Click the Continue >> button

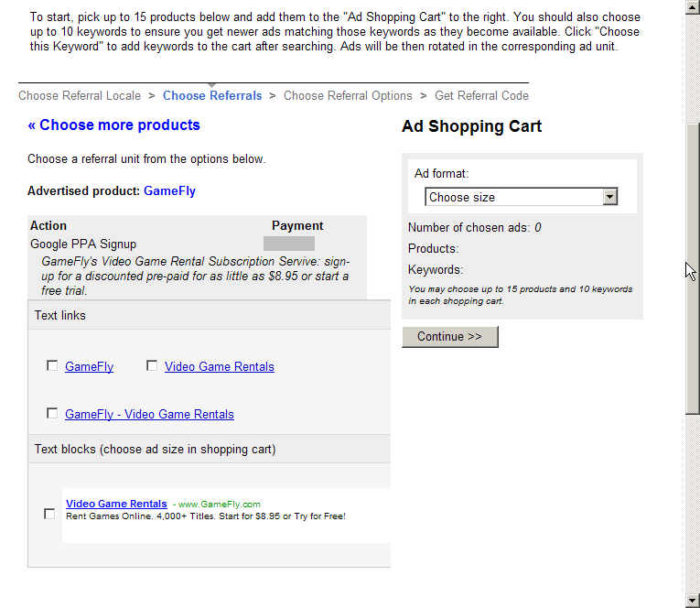click(x=450, y=336)
